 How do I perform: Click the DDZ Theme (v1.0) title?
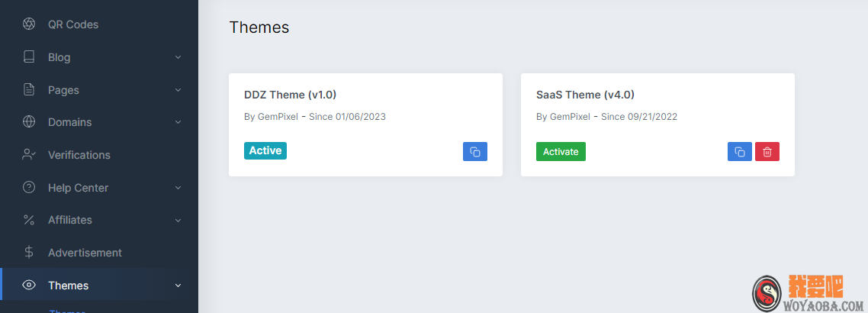tap(290, 95)
